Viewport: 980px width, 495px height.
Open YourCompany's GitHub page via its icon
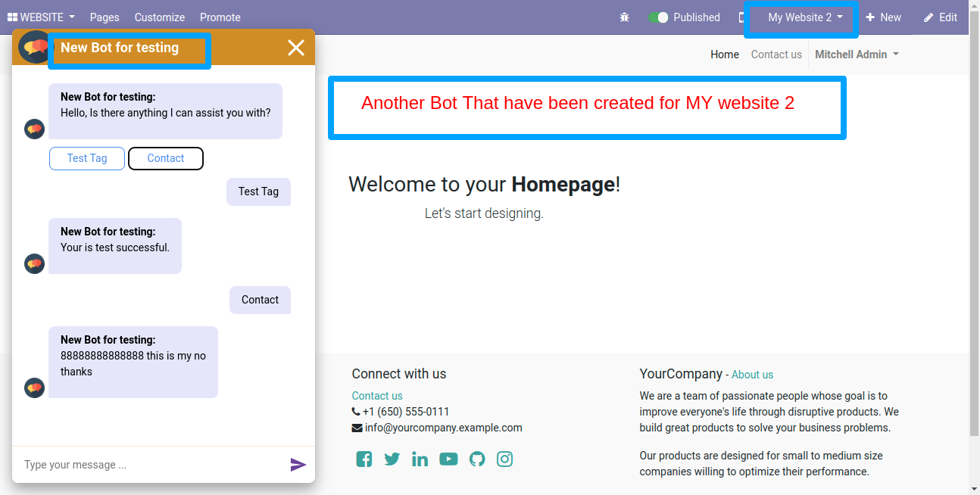pos(476,459)
